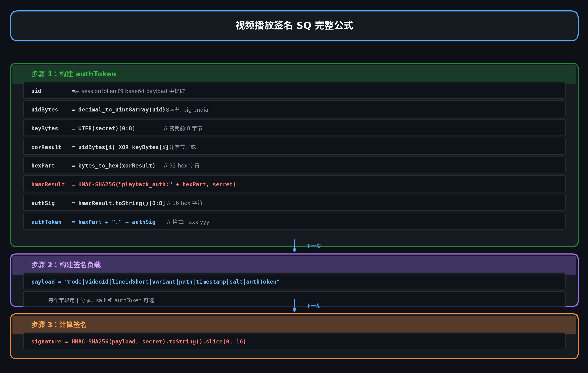Click the heading 步骤 1：构建 authToken
The height and width of the screenshot is (373, 588).
[x=73, y=74]
